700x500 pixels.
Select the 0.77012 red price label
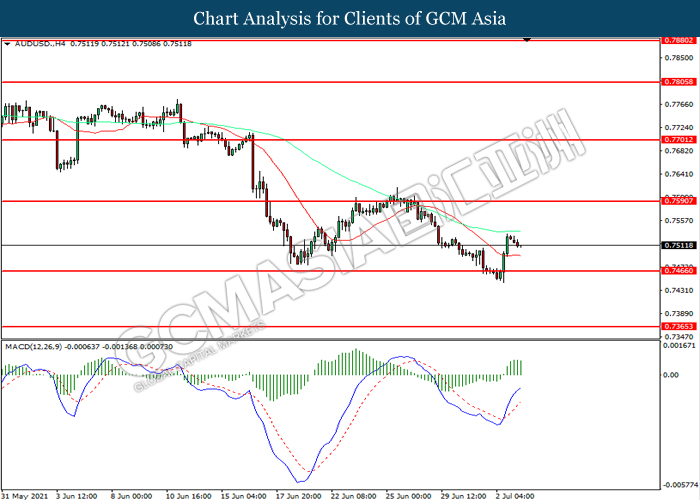pyautogui.click(x=679, y=140)
